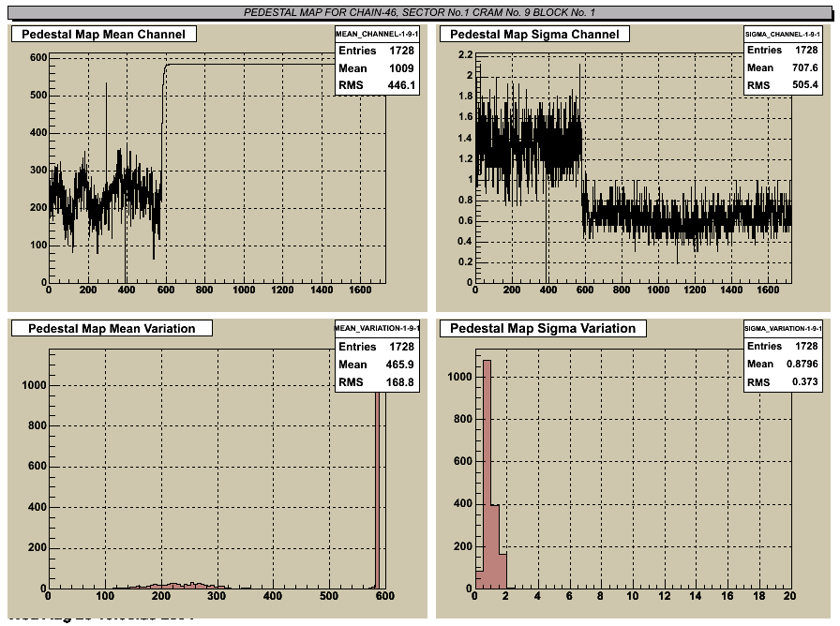Select the 'Pedestal Map Mean Channel' title box
This screenshot has width=840, height=626.
point(104,35)
